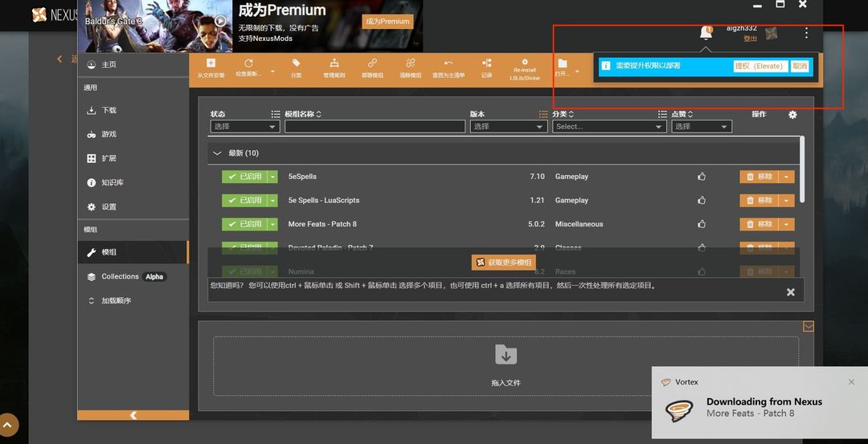Expand enabled-state dropdown arrow for More Feats
The width and height of the screenshot is (868, 444).
click(272, 224)
